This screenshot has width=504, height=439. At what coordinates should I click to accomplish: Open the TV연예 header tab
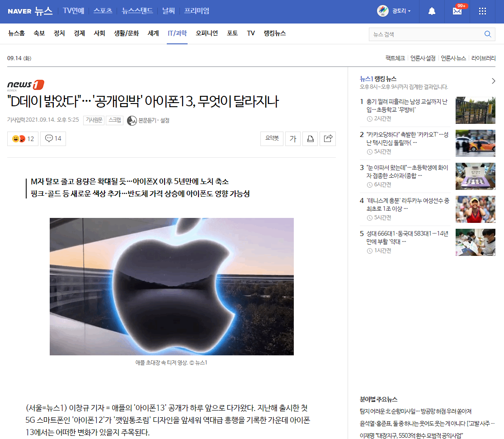point(74,10)
